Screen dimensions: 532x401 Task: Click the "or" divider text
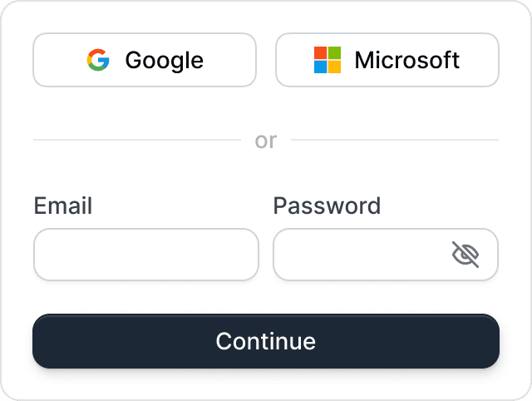click(266, 141)
